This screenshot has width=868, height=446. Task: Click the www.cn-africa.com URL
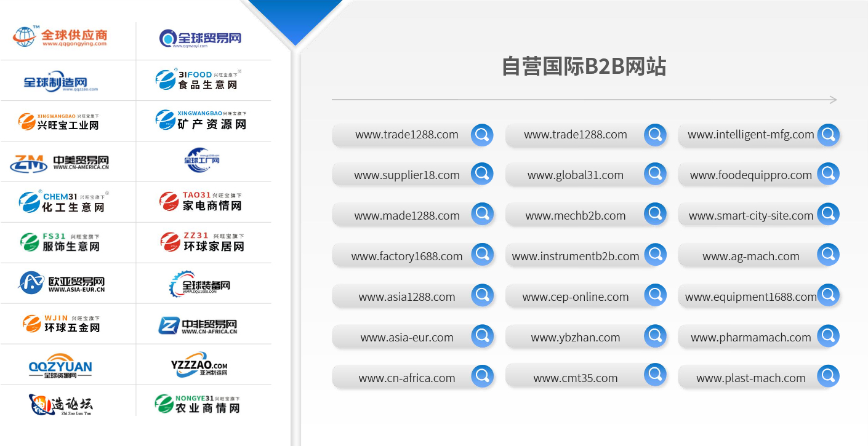pos(407,378)
